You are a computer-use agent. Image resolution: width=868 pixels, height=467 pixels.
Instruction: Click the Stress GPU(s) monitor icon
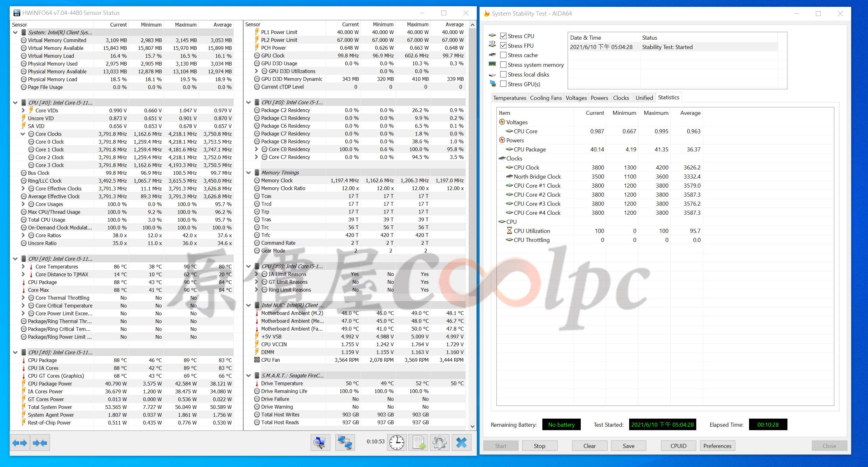(x=493, y=84)
